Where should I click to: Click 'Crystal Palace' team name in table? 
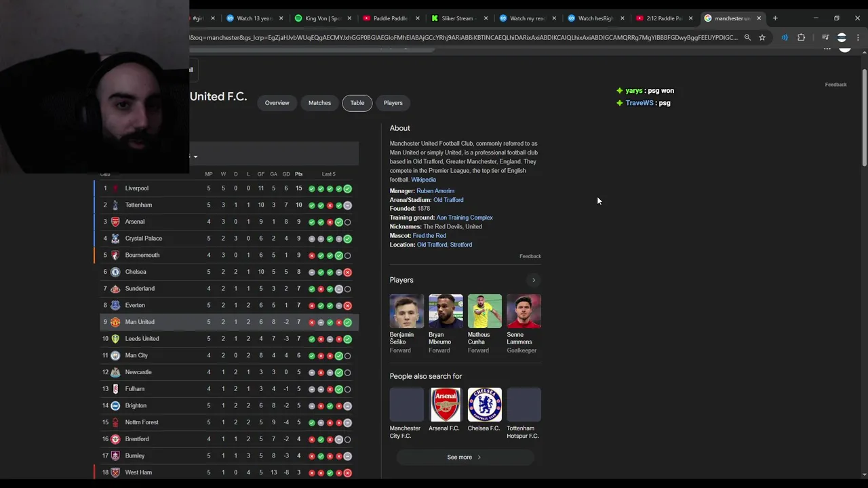[143, 239]
